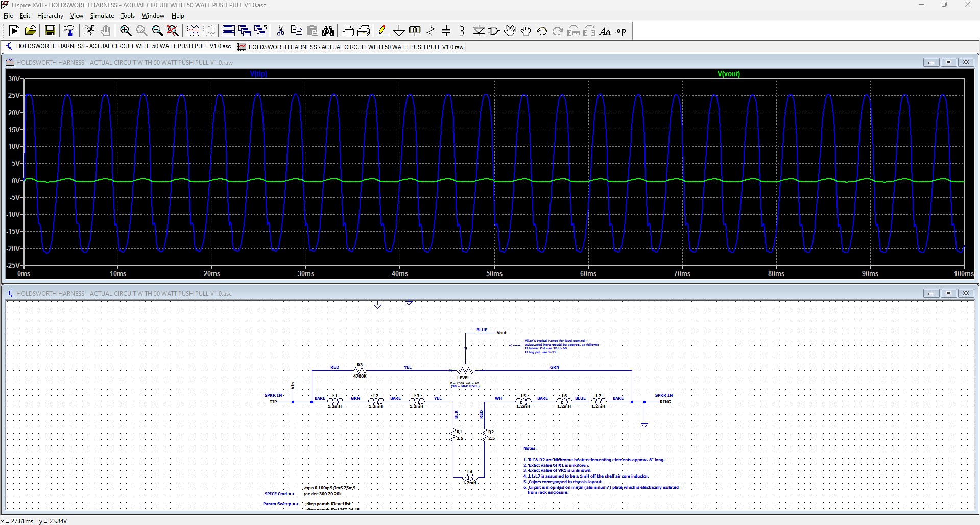The height and width of the screenshot is (525, 980).
Task: Open the Control Panel hammer icon
Action: (x=70, y=31)
